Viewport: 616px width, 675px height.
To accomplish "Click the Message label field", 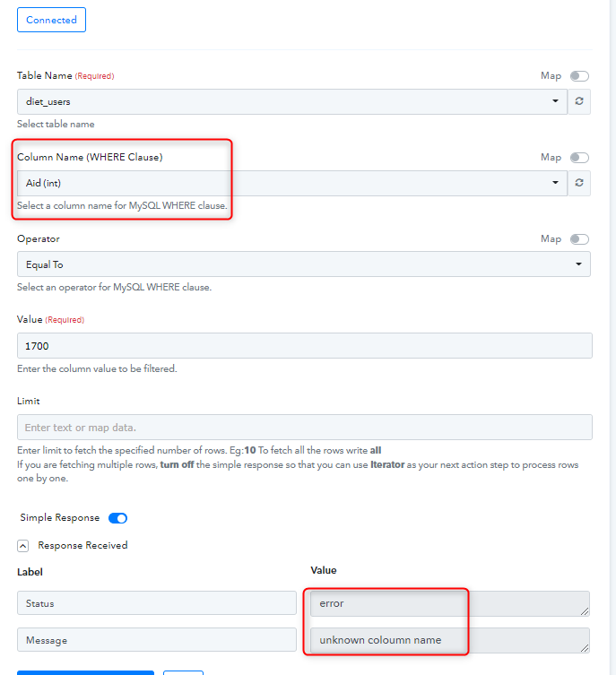I will coord(157,640).
